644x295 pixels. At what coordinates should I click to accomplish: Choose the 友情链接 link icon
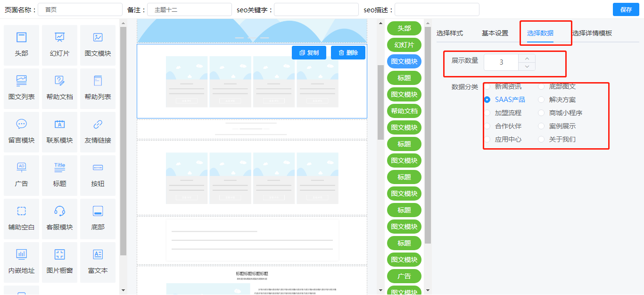(98, 125)
